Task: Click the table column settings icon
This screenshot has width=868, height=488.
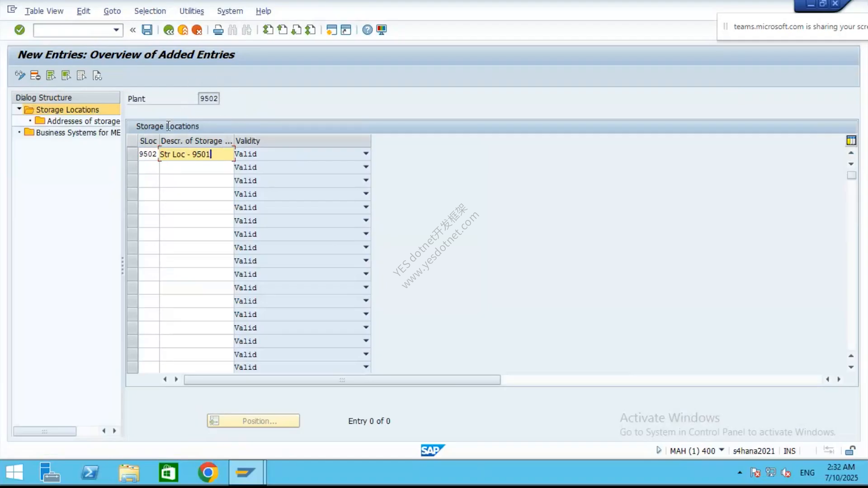Action: (851, 141)
